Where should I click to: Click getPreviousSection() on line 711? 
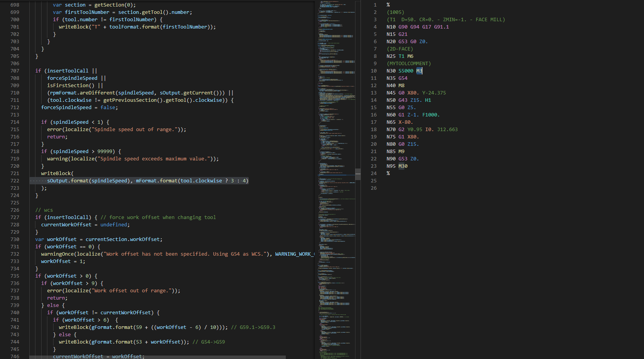133,100
